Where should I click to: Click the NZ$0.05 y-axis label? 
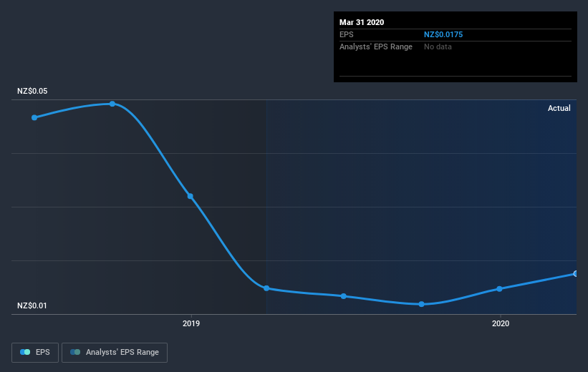[x=32, y=91]
